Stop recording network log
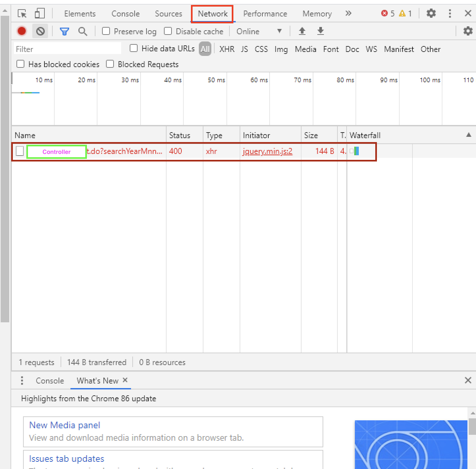The image size is (476, 469). [22, 31]
